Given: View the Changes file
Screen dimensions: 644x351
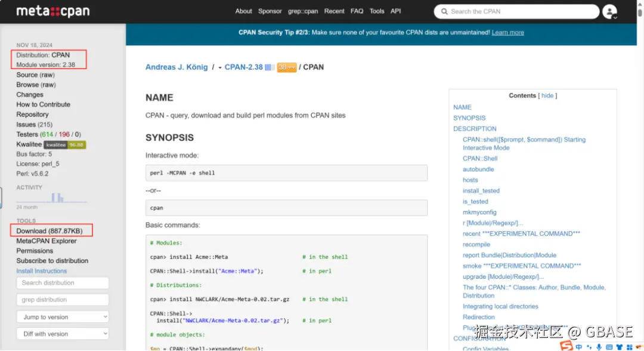Looking at the screenshot, I should pyautogui.click(x=30, y=94).
